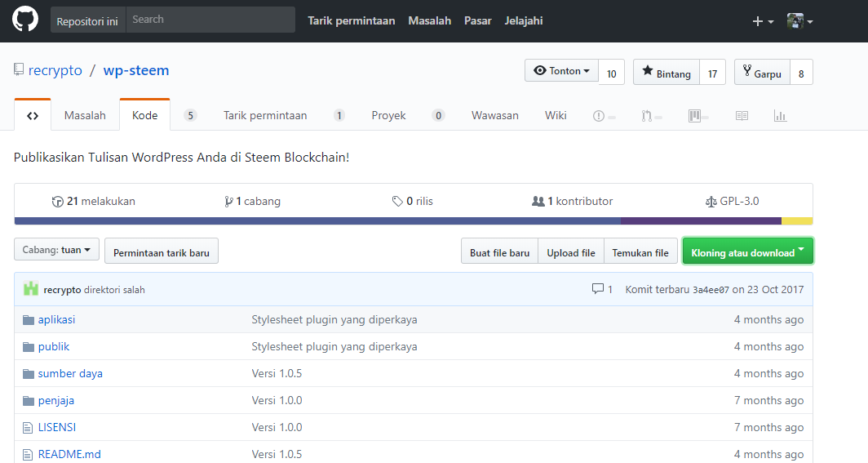Switch to the Wawasan tab

(x=495, y=115)
